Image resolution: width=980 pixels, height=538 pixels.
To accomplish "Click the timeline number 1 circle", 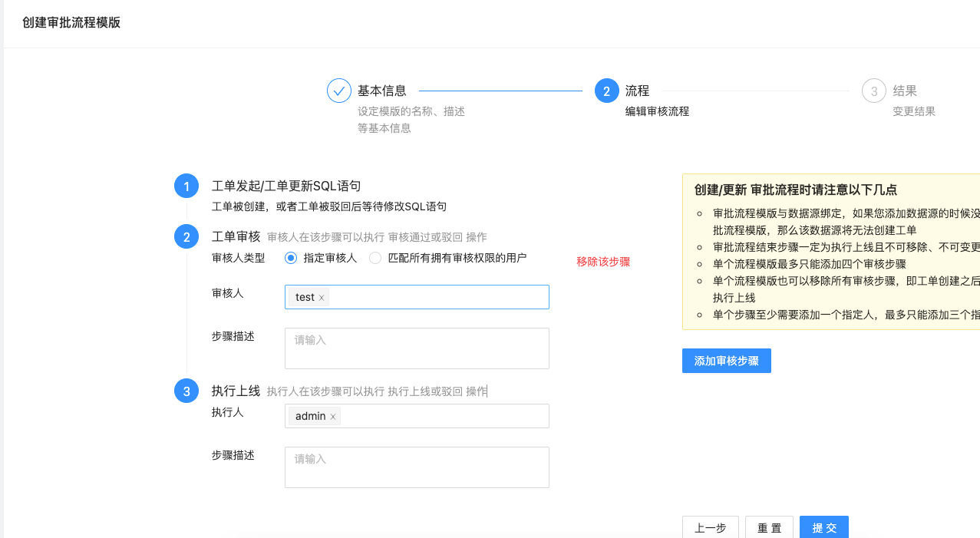I will (186, 186).
